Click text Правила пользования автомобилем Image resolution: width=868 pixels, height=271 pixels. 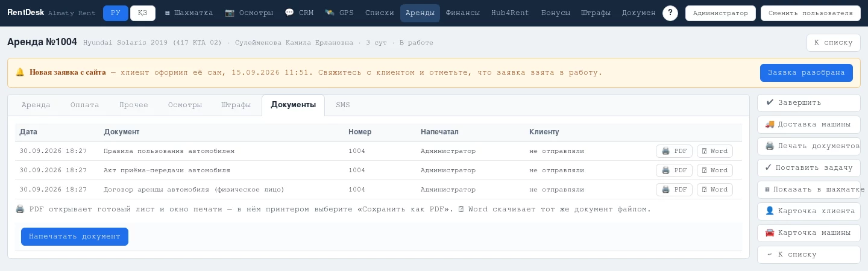click(169, 151)
